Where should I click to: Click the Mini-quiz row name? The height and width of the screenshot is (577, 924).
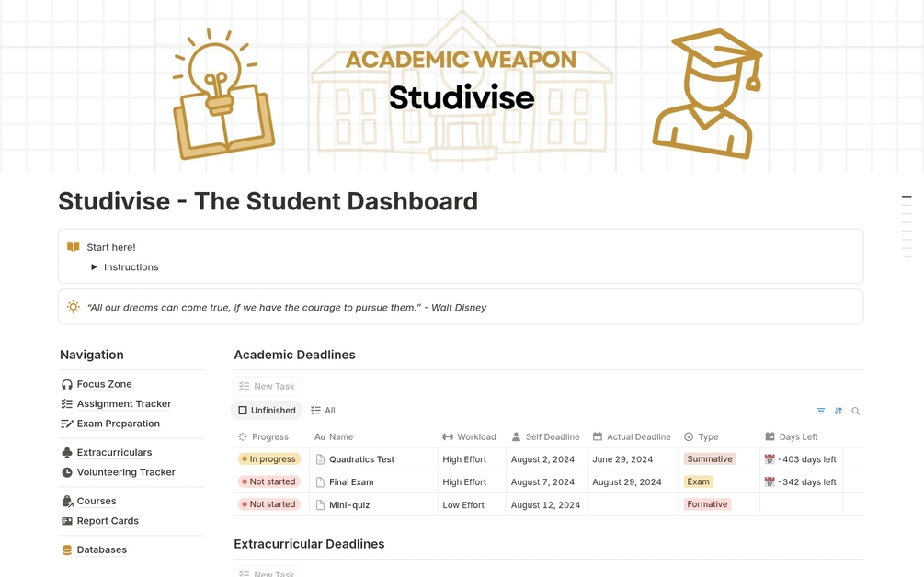point(349,505)
